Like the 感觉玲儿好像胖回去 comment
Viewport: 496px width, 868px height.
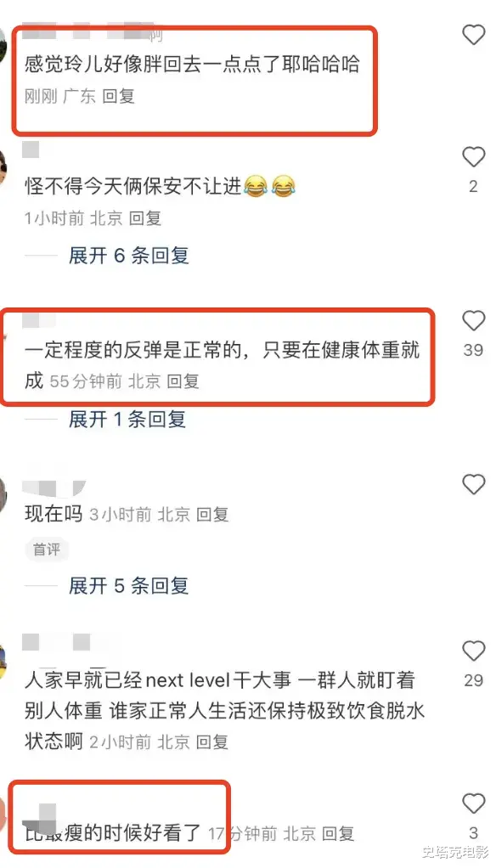click(474, 35)
